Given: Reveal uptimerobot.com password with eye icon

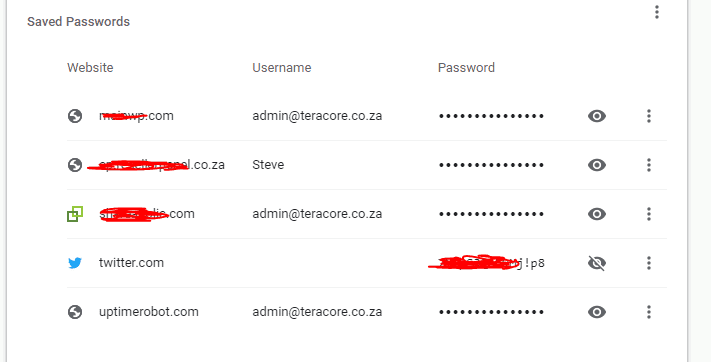Looking at the screenshot, I should pos(597,312).
